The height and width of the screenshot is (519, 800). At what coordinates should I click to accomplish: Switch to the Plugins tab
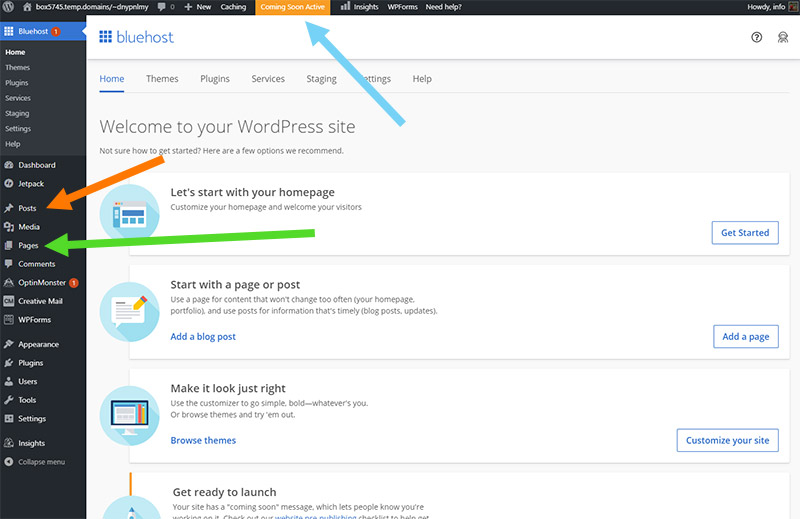(215, 79)
